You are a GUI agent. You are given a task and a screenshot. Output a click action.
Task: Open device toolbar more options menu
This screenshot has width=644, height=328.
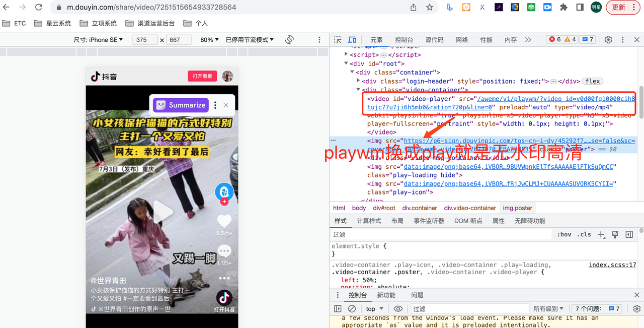(x=319, y=40)
